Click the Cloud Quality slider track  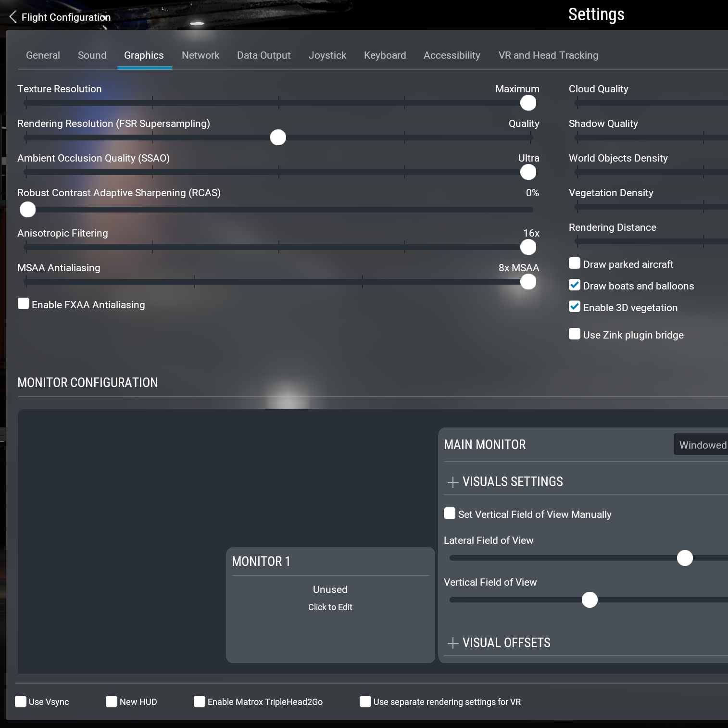click(x=652, y=103)
